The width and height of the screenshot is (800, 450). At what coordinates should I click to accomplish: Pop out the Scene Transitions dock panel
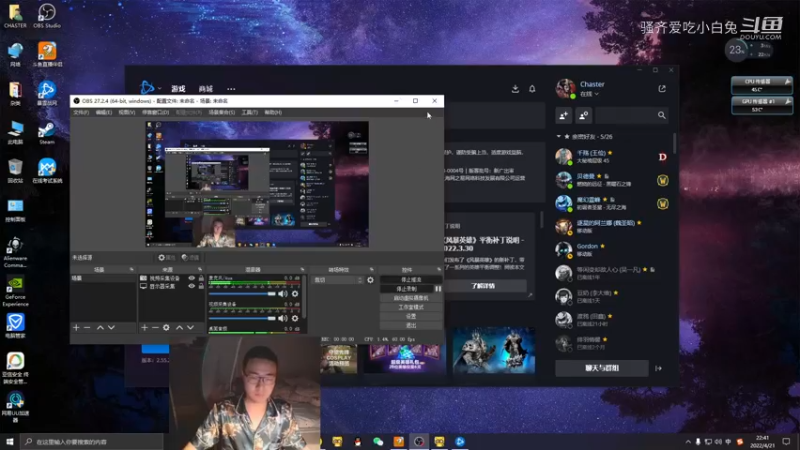[371, 269]
